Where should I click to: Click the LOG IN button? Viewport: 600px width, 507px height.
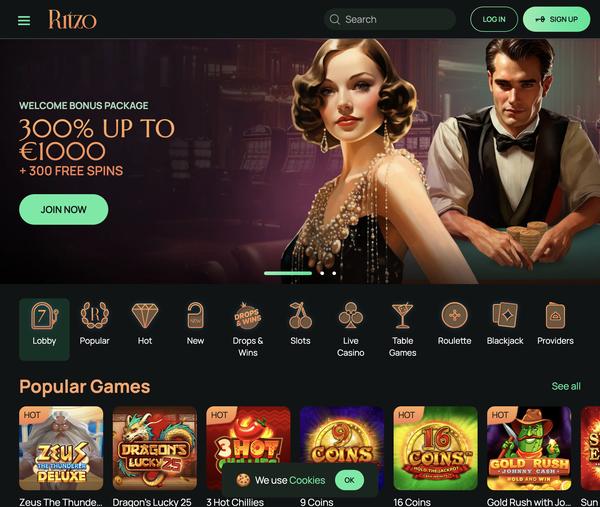click(494, 19)
